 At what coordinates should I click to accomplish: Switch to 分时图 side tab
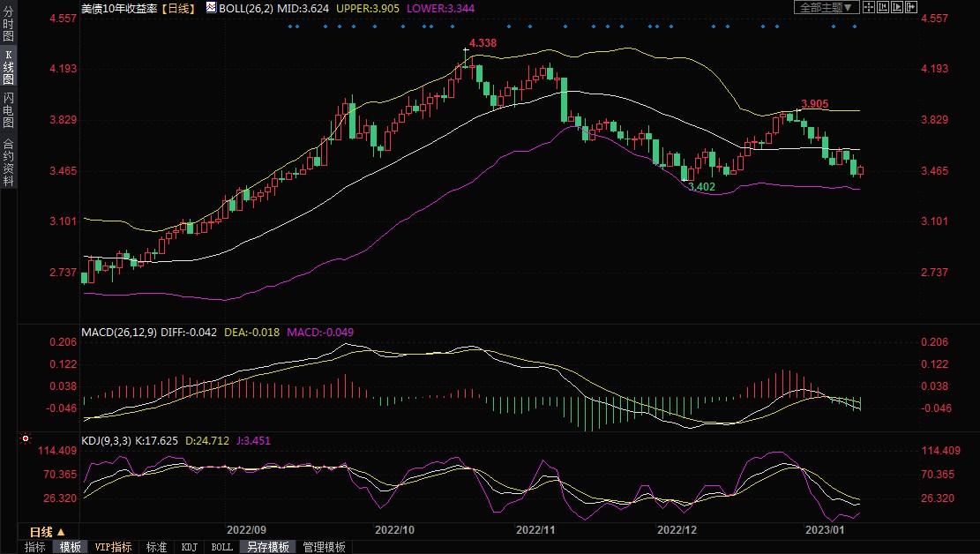8,25
